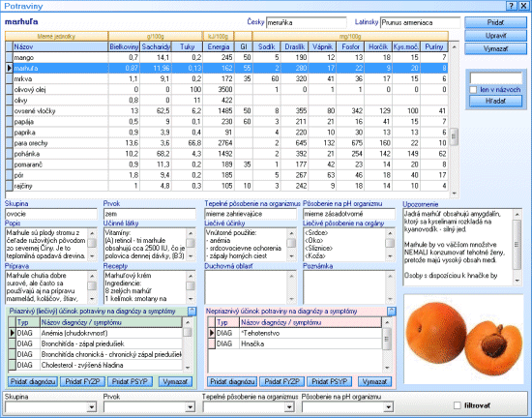This screenshot has width=532, height=418.
Task: Enable 'len v názvoch' checkbox
Action: [x=473, y=90]
